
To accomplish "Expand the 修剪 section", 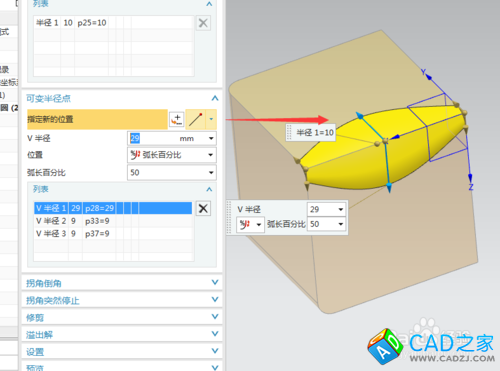I will (122, 317).
